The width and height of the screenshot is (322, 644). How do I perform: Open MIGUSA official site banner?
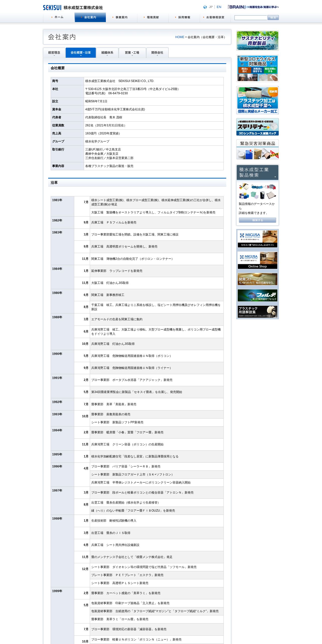(258, 239)
